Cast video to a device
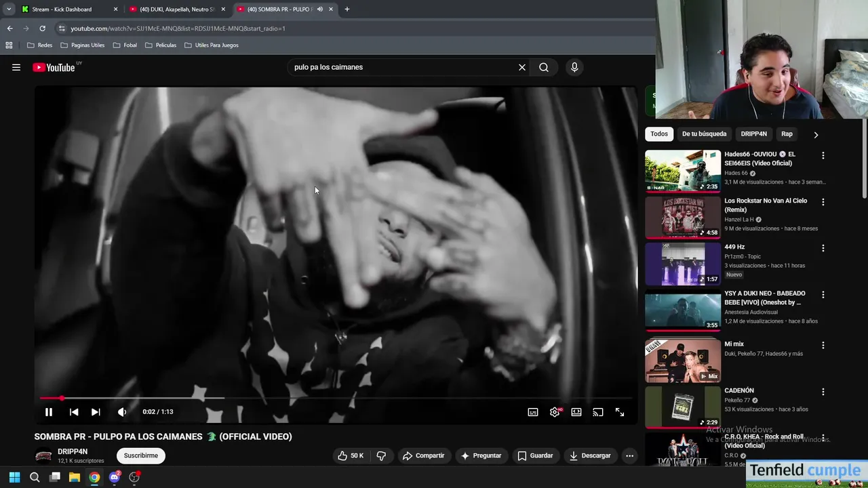868x488 pixels. click(x=598, y=412)
